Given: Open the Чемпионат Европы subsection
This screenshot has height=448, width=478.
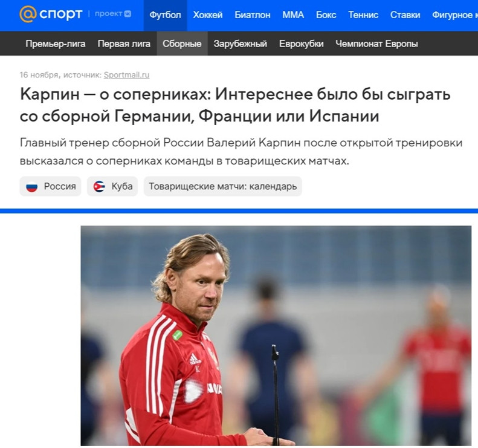Looking at the screenshot, I should coord(376,44).
